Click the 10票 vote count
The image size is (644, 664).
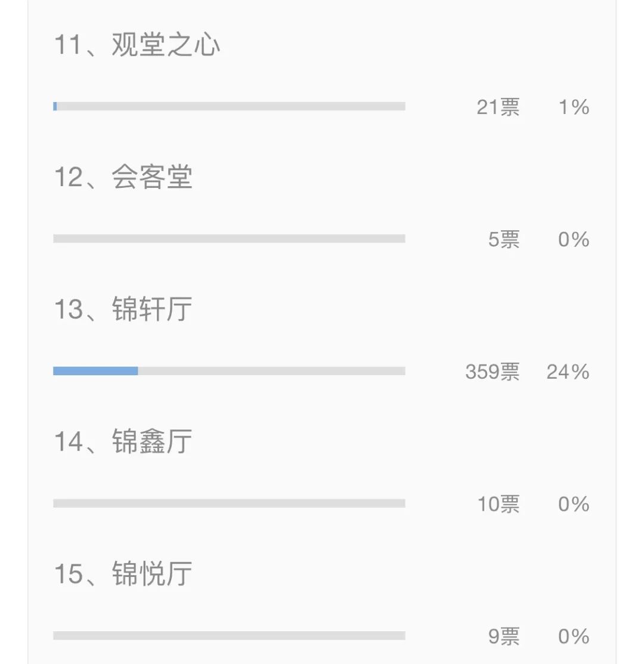pyautogui.click(x=499, y=504)
